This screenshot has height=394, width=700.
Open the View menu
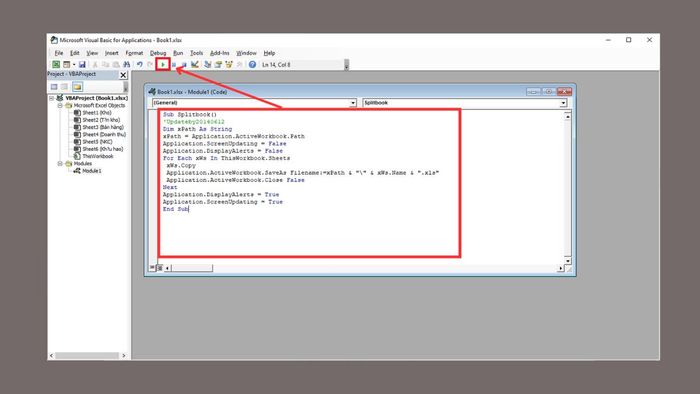pos(92,53)
